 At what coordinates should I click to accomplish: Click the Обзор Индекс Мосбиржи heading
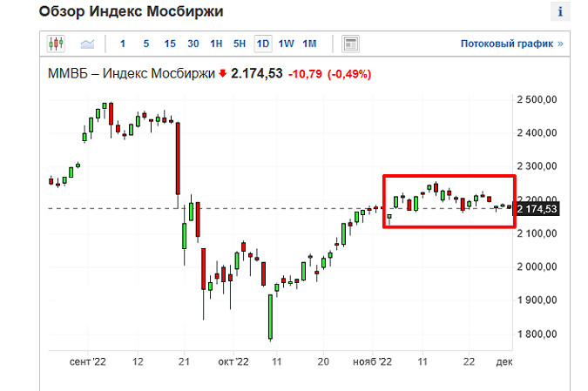coord(132,11)
